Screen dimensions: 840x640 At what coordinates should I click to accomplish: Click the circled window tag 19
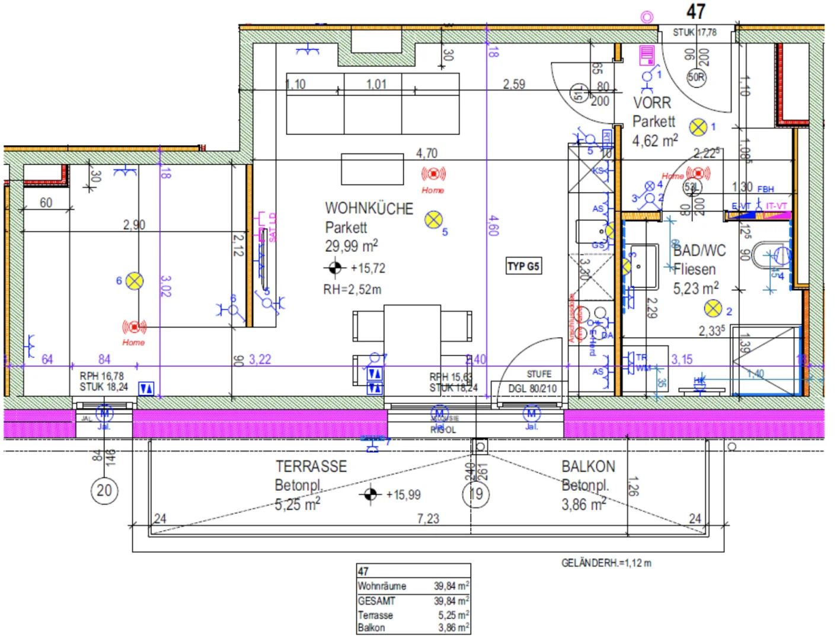[x=476, y=494]
